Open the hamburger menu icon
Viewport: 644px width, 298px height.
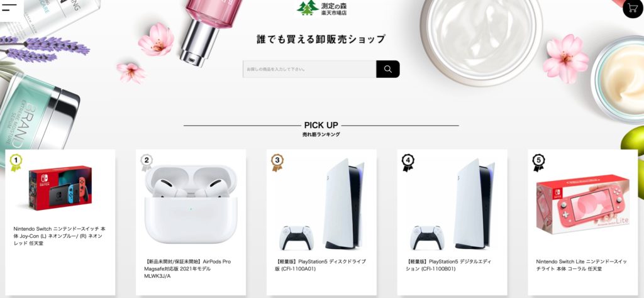(x=9, y=8)
